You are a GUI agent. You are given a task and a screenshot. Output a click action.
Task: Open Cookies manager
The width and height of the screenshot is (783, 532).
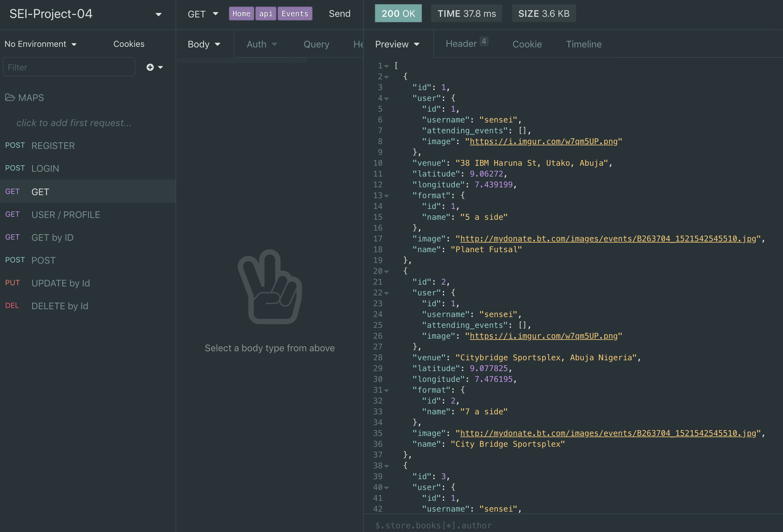click(x=129, y=44)
